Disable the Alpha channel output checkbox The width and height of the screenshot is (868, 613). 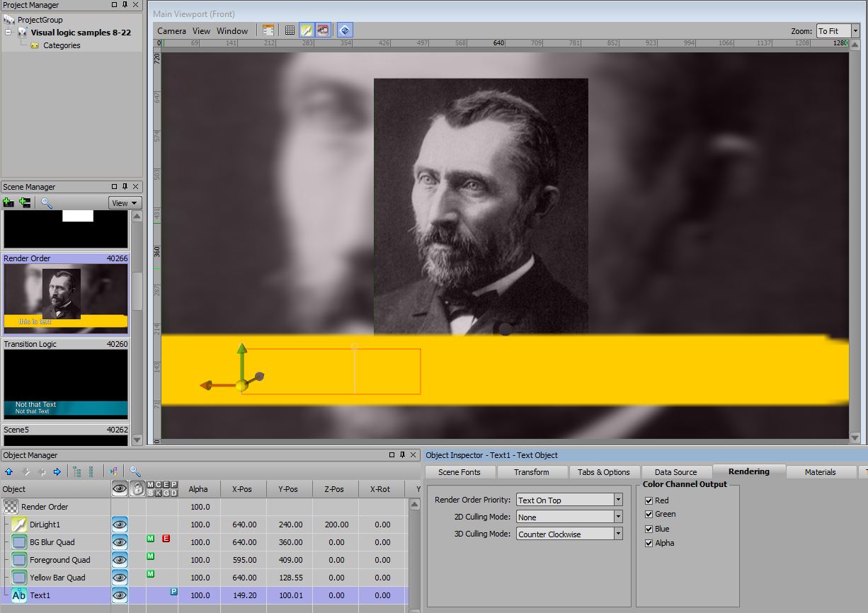(x=649, y=543)
